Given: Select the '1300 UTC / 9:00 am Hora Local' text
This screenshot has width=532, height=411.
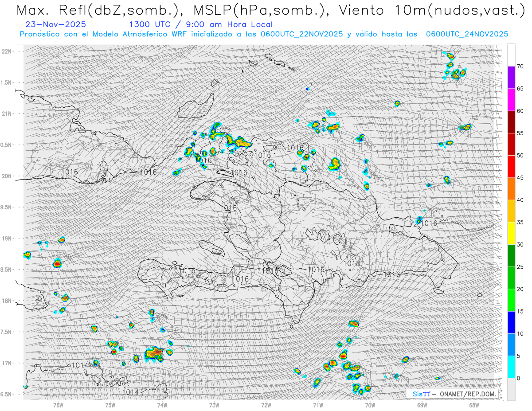Looking at the screenshot, I should click(201, 25).
